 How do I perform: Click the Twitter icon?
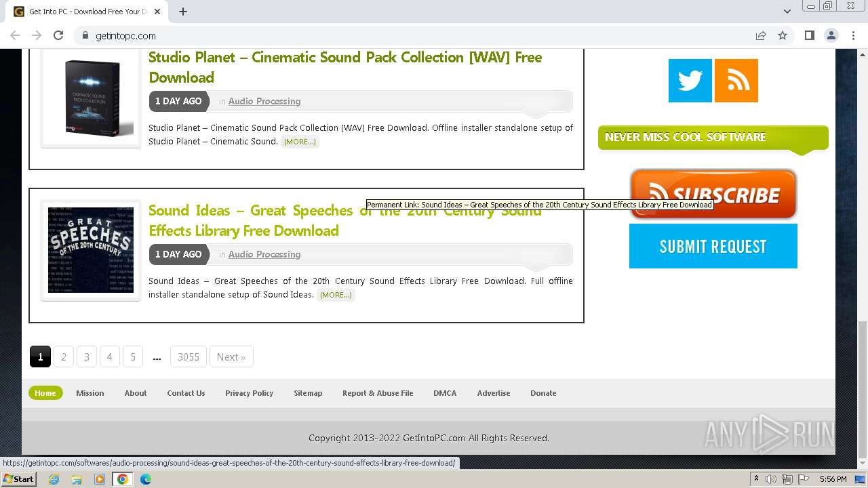click(x=690, y=81)
